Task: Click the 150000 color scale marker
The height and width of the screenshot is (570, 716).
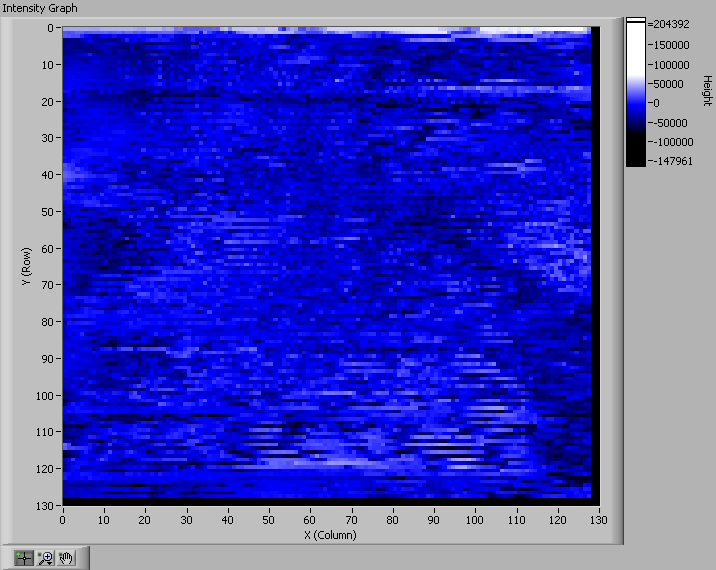Action: click(671, 45)
